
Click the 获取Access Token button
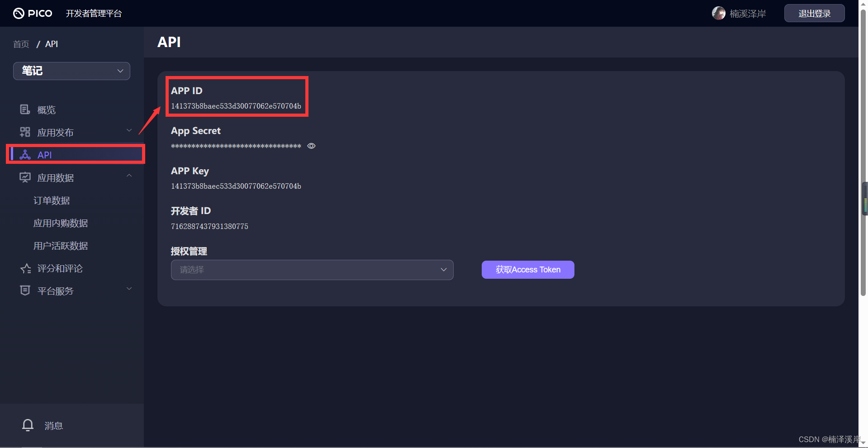pyautogui.click(x=527, y=269)
